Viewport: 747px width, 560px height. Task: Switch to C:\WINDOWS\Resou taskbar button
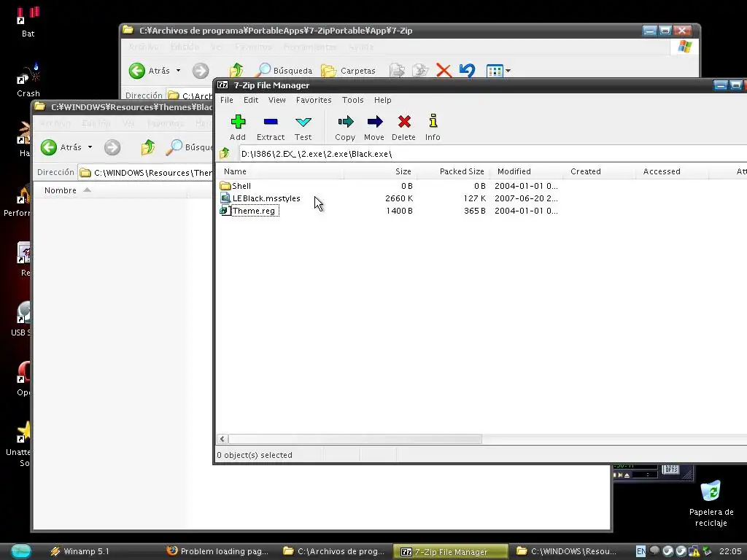567,551
